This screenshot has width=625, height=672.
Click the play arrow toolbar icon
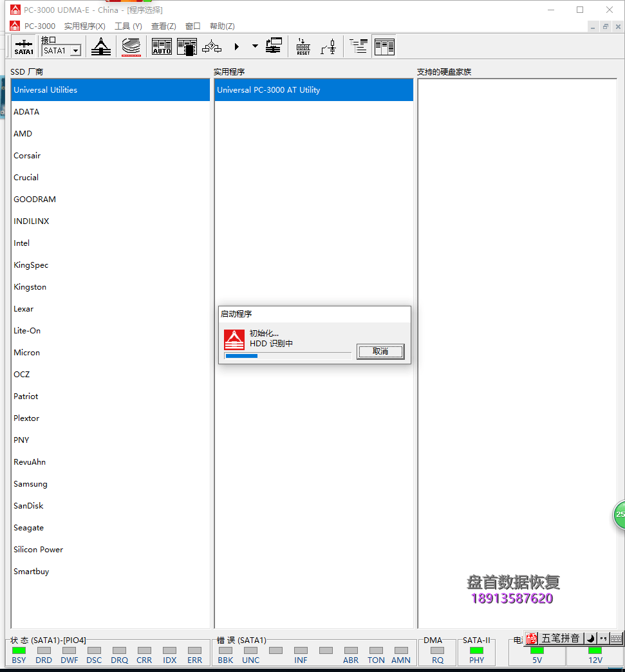point(237,47)
